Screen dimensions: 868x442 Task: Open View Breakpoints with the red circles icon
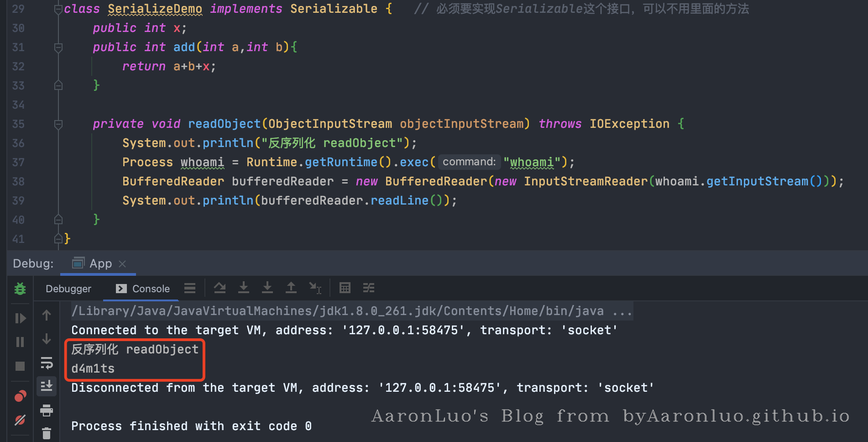pos(20,396)
